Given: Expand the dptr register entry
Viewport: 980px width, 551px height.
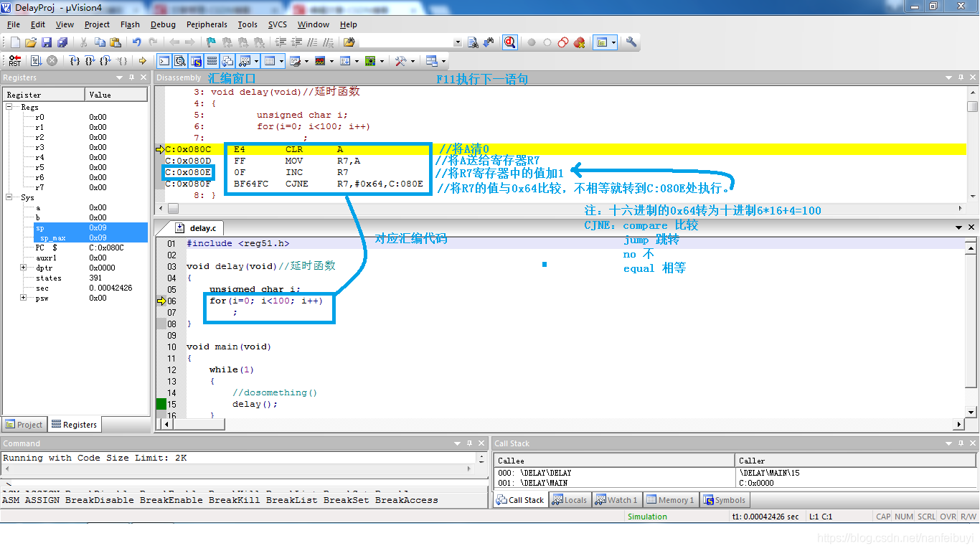Looking at the screenshot, I should (x=24, y=268).
